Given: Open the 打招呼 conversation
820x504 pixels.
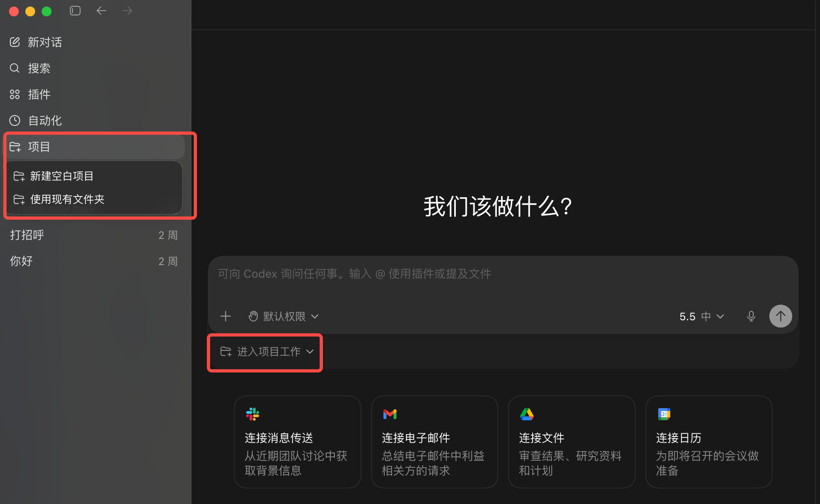Looking at the screenshot, I should tap(94, 235).
